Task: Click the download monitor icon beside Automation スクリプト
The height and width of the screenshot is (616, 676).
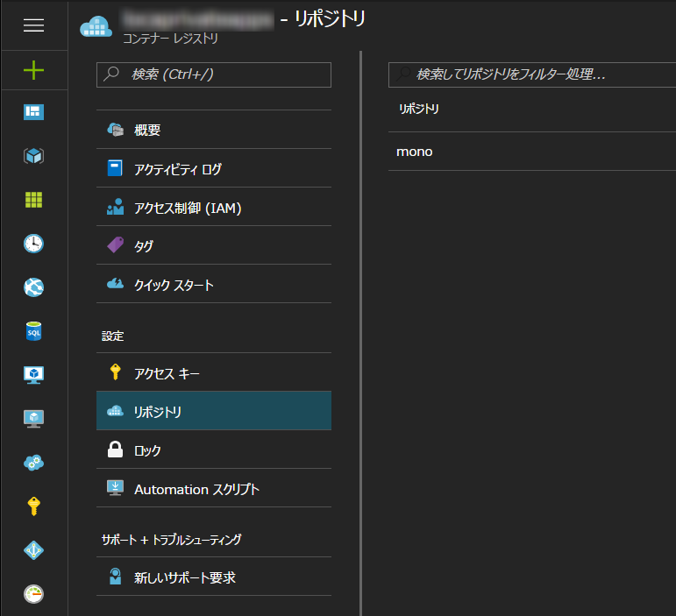Action: [115, 488]
